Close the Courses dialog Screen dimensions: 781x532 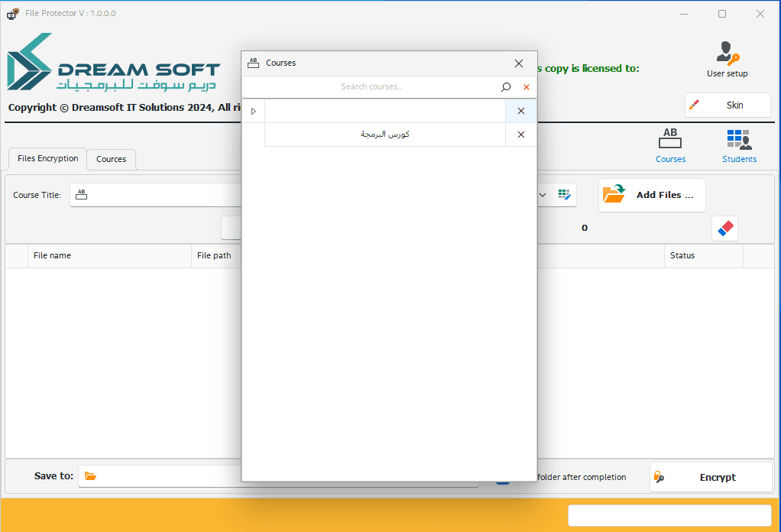pyautogui.click(x=519, y=63)
